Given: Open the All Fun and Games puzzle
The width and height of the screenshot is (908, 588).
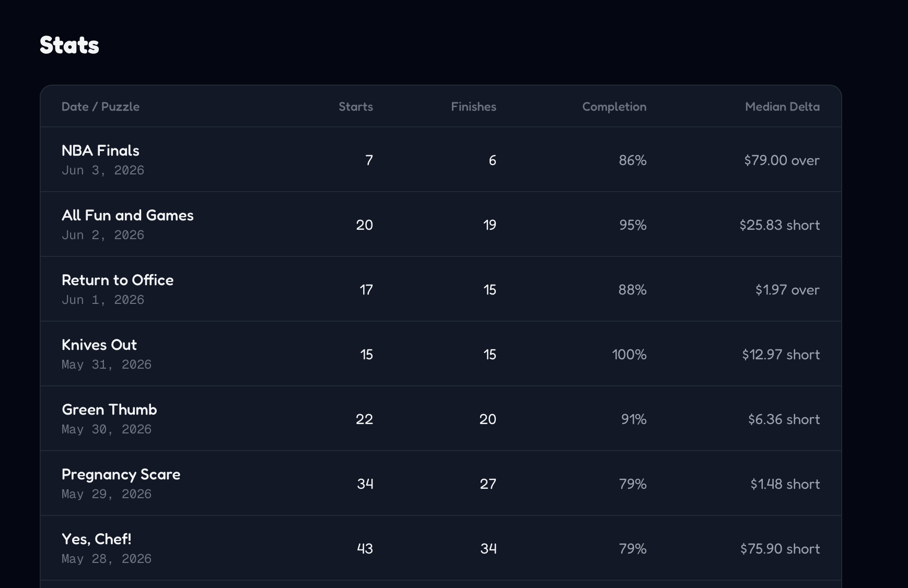Looking at the screenshot, I should (441, 225).
